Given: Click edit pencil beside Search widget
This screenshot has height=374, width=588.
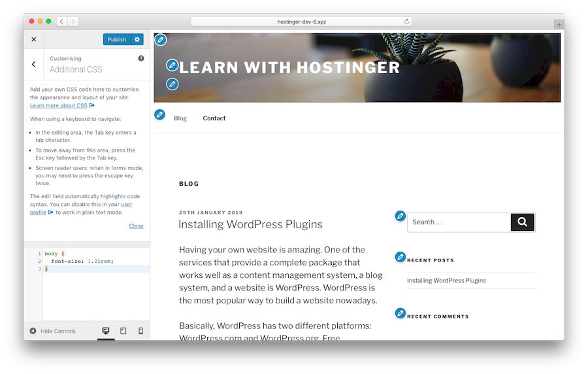Looking at the screenshot, I should [400, 216].
